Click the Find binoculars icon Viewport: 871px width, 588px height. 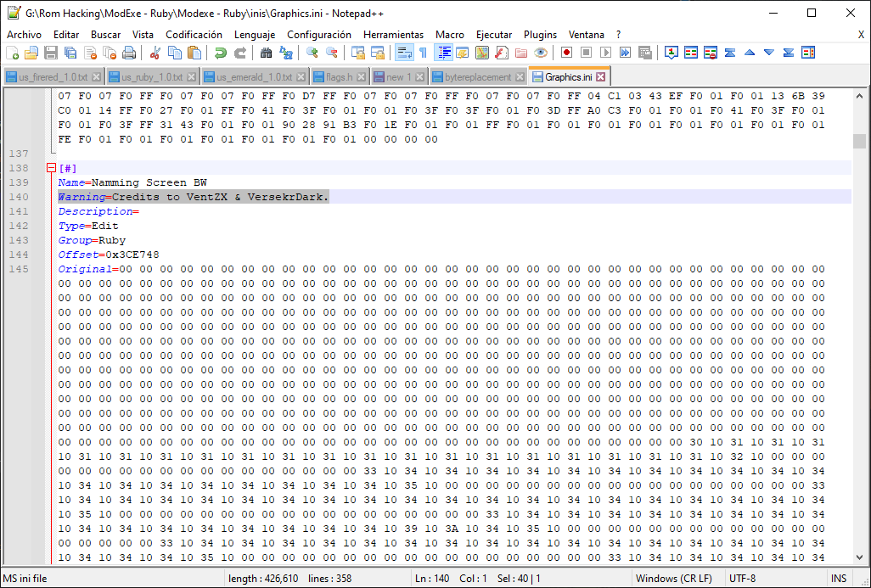pos(266,53)
